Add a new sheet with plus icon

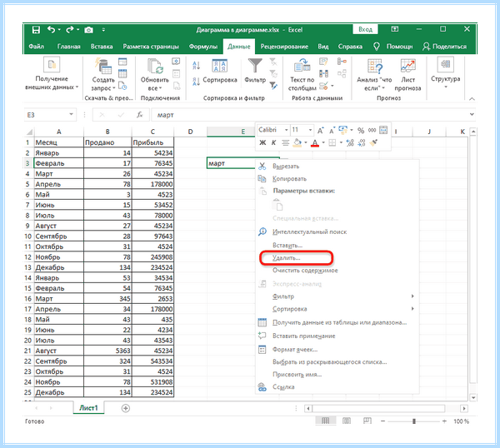(x=126, y=408)
